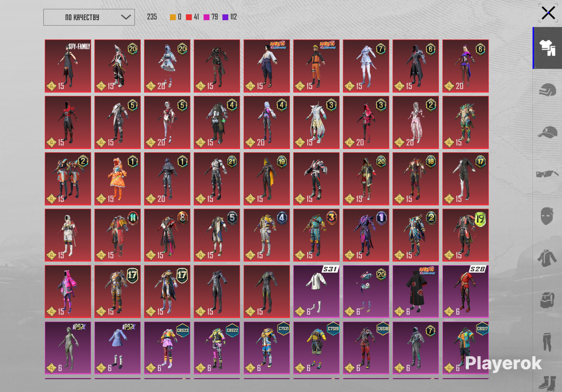Select the orange dress outfit with badge 1

pos(117,179)
